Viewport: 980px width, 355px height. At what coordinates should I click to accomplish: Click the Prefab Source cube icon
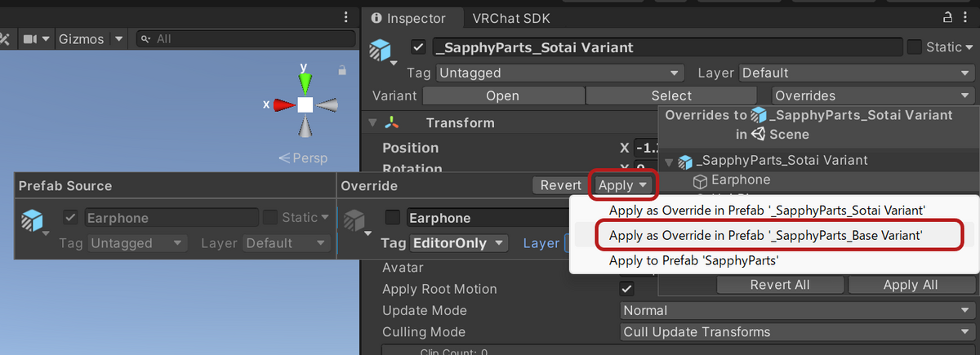[33, 220]
